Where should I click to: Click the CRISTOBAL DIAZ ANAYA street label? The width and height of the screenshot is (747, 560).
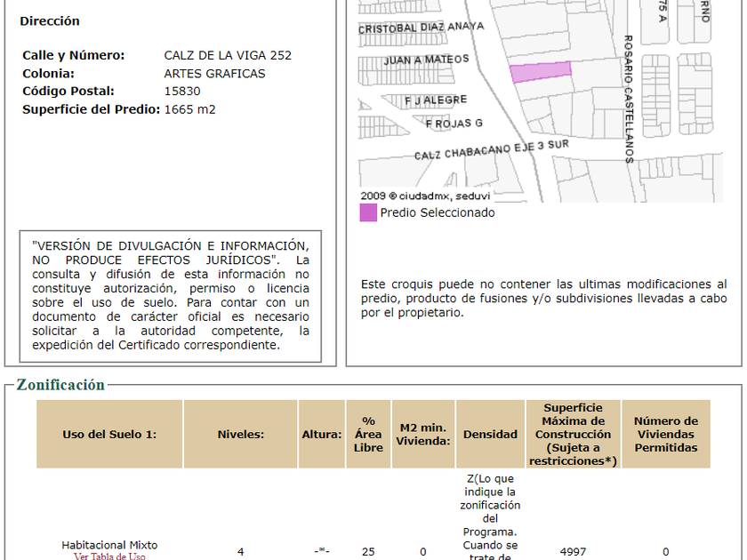tap(422, 28)
